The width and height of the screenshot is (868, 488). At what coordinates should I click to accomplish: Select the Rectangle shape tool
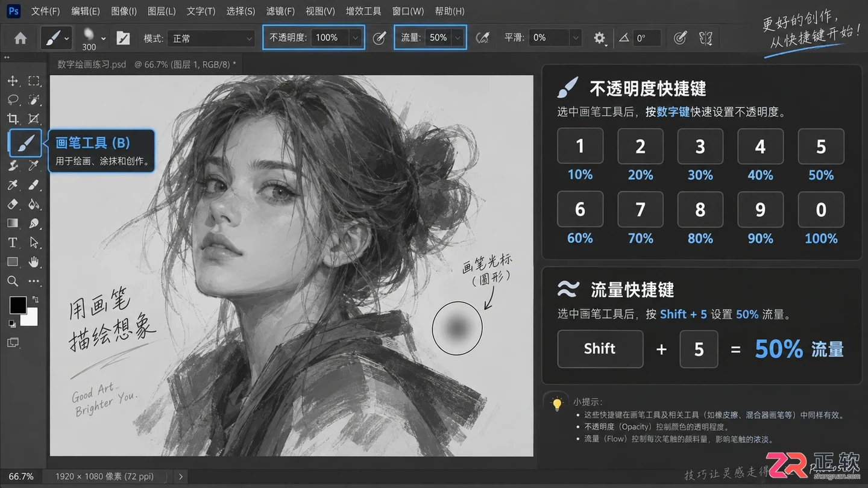pos(13,262)
